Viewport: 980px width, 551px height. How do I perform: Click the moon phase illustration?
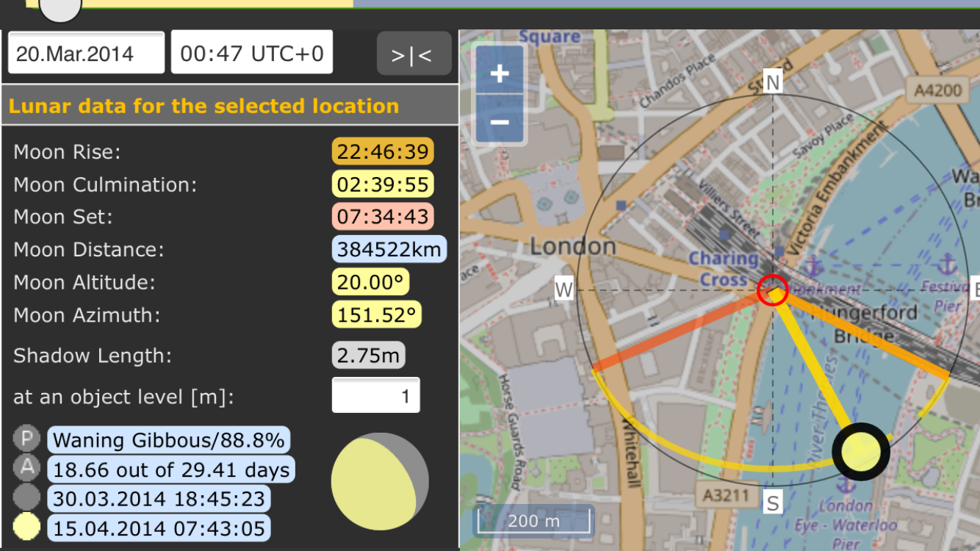379,481
